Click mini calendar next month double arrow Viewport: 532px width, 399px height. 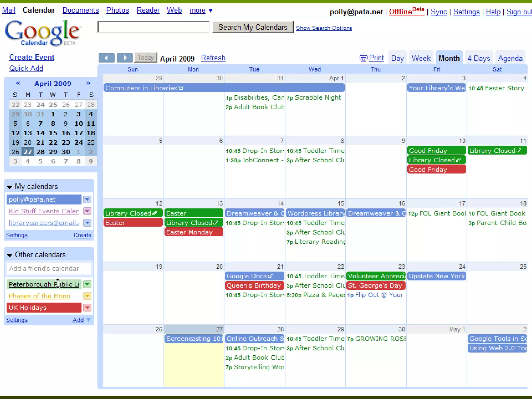pyautogui.click(x=88, y=83)
